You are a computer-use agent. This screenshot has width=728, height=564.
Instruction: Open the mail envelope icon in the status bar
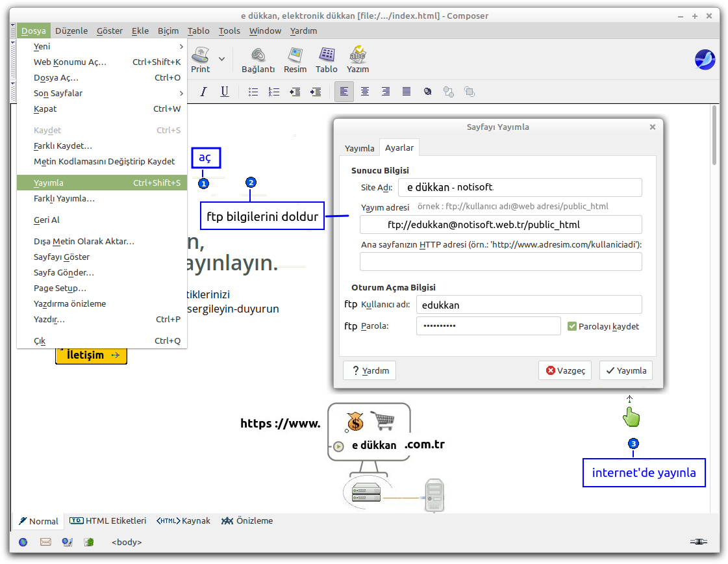click(45, 542)
